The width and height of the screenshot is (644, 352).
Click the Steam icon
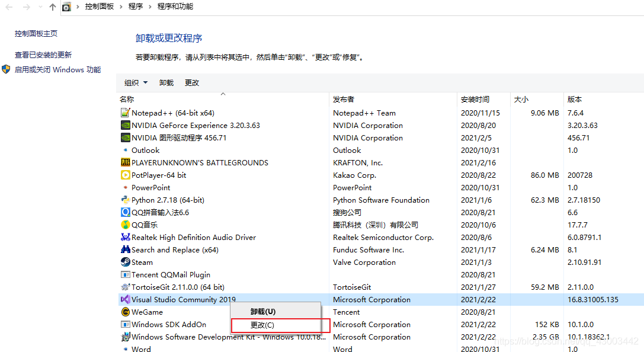click(125, 262)
